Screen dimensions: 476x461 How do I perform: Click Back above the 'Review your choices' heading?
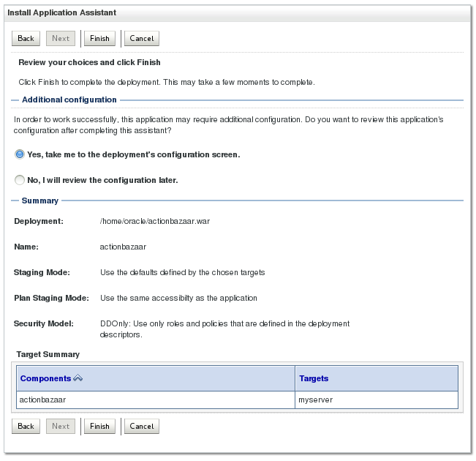[x=26, y=38]
